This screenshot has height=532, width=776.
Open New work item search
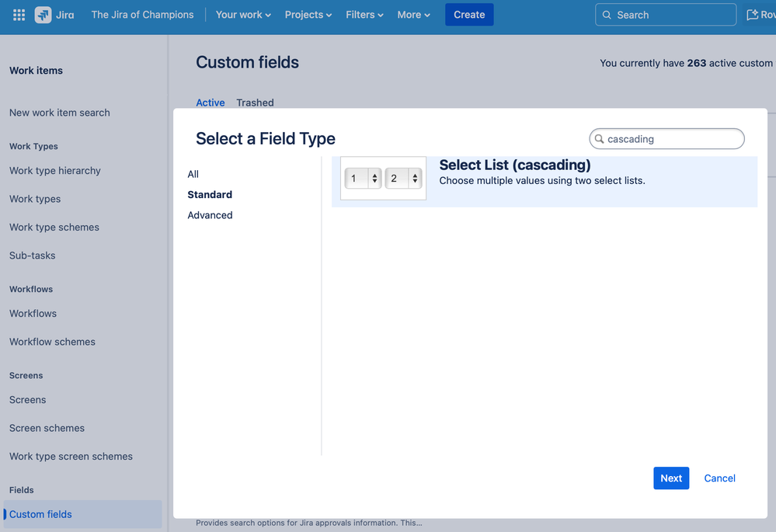coord(59,113)
